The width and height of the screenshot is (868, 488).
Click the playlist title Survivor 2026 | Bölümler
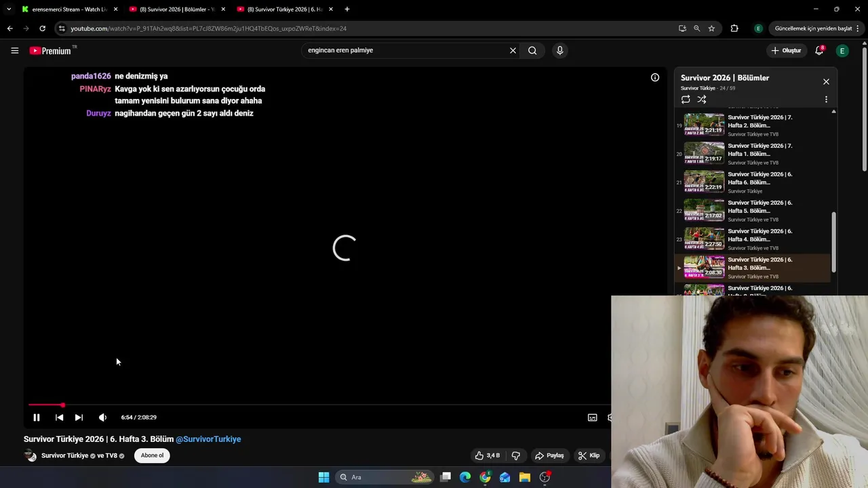click(x=725, y=78)
